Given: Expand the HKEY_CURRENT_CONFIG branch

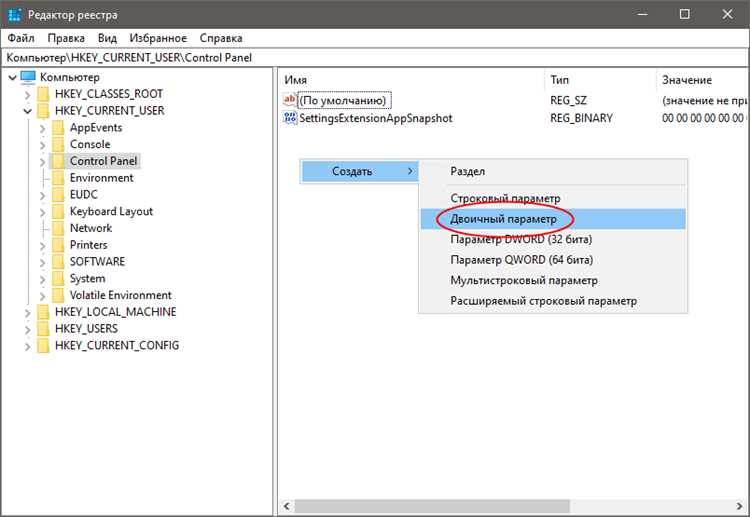Looking at the screenshot, I should click(x=27, y=346).
